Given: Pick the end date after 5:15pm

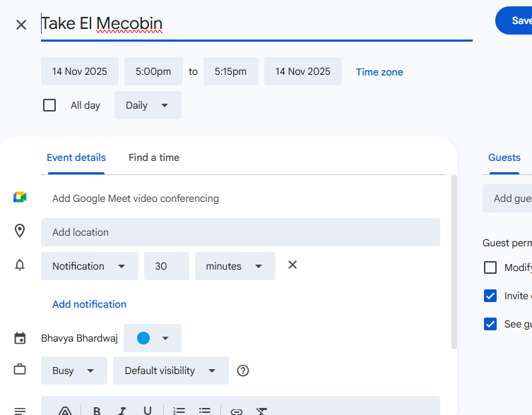Looking at the screenshot, I should pos(303,71).
